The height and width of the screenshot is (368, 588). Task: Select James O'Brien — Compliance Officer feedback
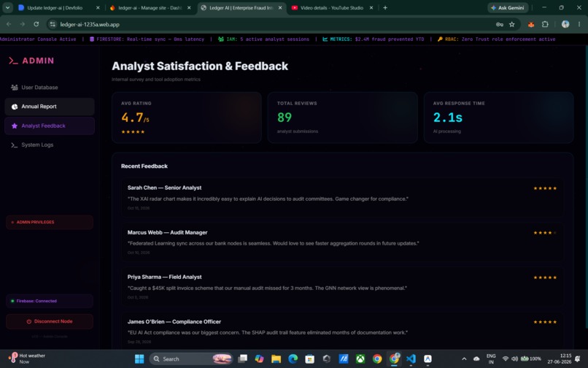tap(342, 331)
